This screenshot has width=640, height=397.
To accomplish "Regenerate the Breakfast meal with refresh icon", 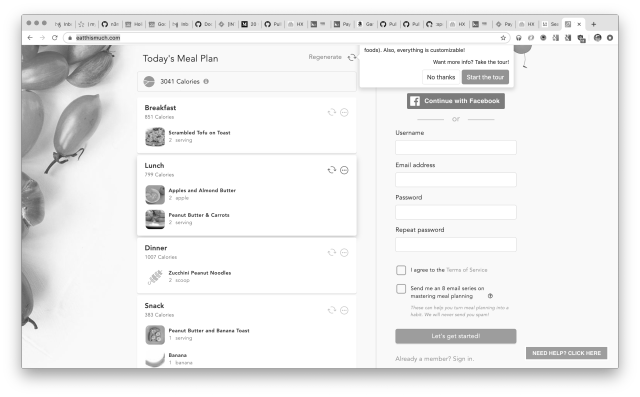I will coord(332,112).
